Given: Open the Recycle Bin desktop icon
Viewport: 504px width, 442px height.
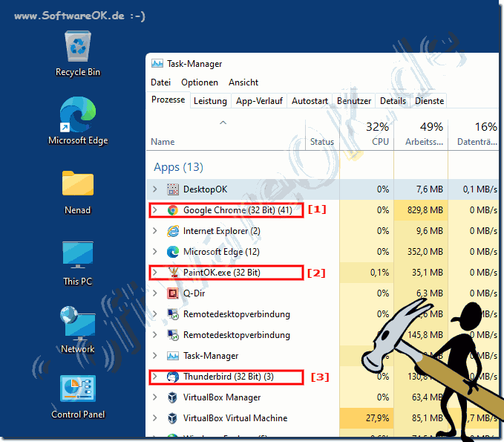Looking at the screenshot, I should (x=78, y=53).
